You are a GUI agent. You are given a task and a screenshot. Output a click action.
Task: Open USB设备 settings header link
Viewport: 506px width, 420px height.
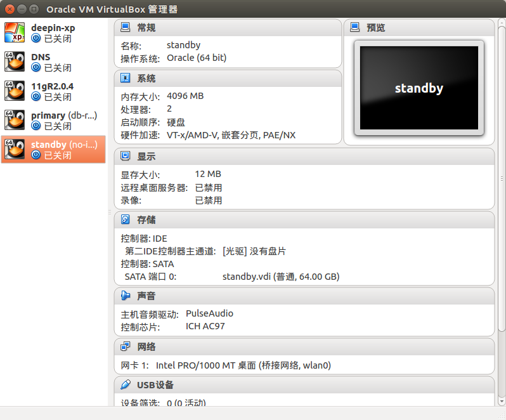pyautogui.click(x=155, y=385)
